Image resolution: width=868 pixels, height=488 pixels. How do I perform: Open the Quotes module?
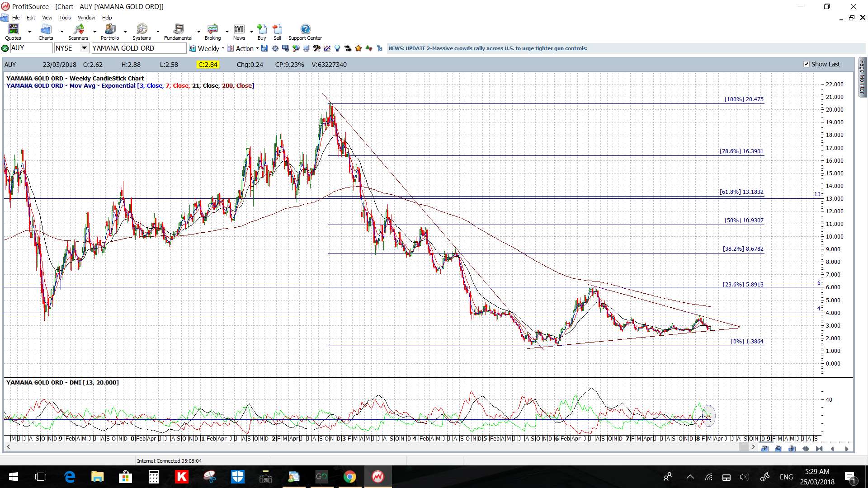point(13,33)
